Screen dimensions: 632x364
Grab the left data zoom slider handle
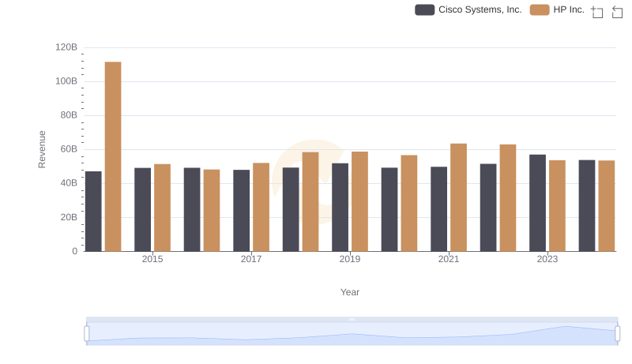[x=87, y=333]
